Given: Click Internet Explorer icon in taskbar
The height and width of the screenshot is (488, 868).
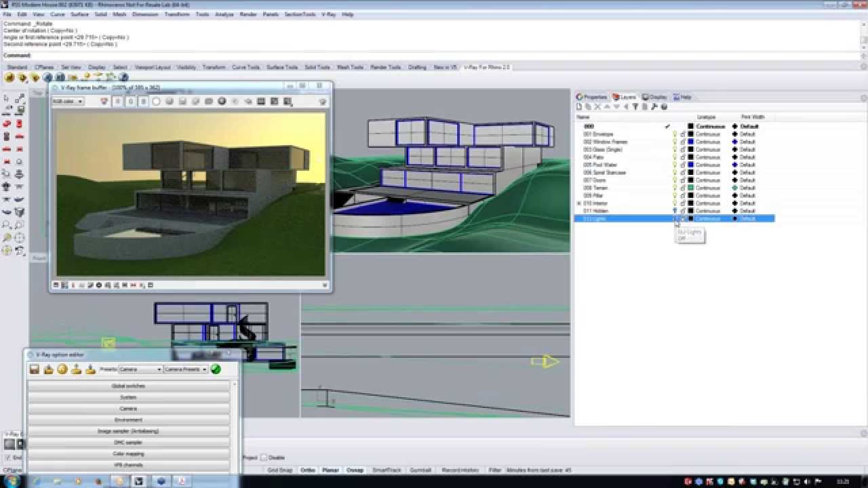Looking at the screenshot, I should (x=36, y=481).
